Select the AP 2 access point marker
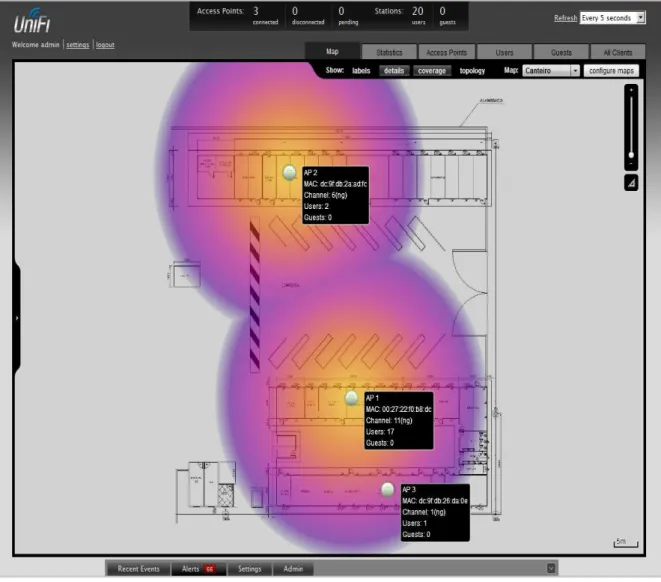Screen dimensions: 661x582 tap(289, 172)
